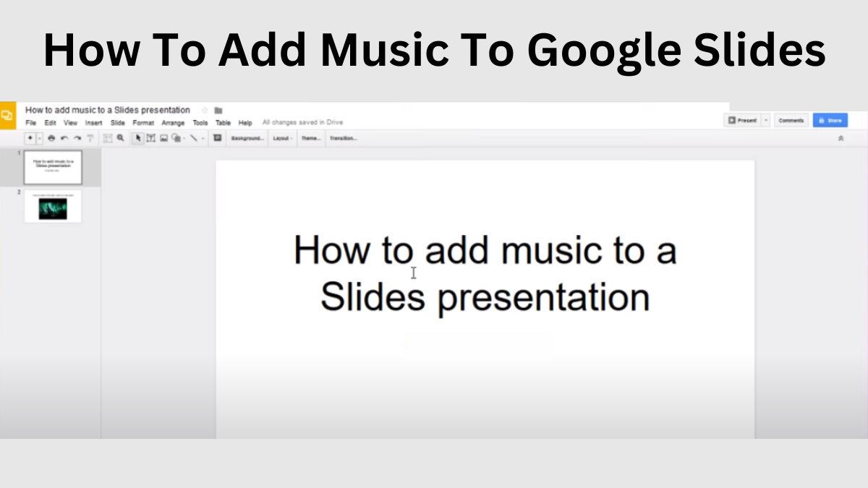Star this presentation
868x488 pixels.
coord(205,111)
